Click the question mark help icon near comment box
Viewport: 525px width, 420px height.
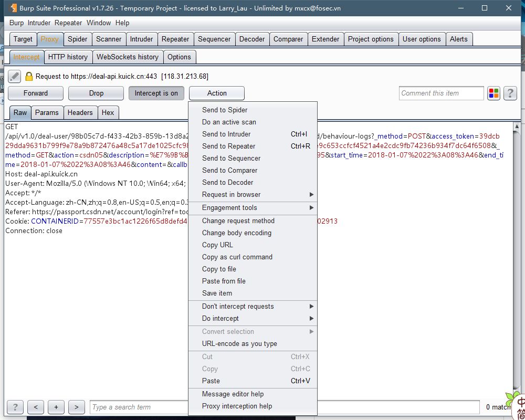pyautogui.click(x=510, y=93)
